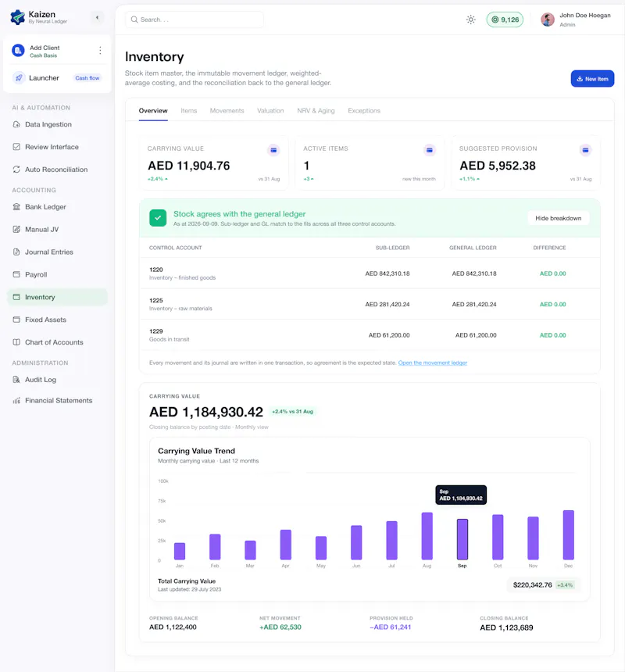Open Manual JV edit icon

(16, 229)
